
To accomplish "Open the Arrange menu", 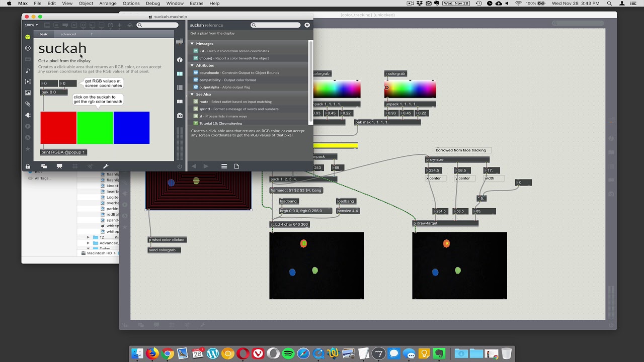I will pos(108,4).
